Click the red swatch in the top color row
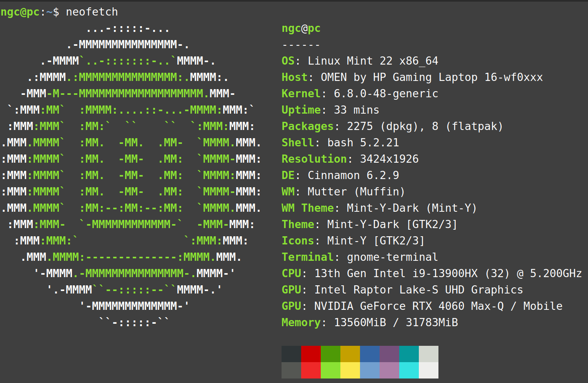588x383 pixels. click(311, 354)
